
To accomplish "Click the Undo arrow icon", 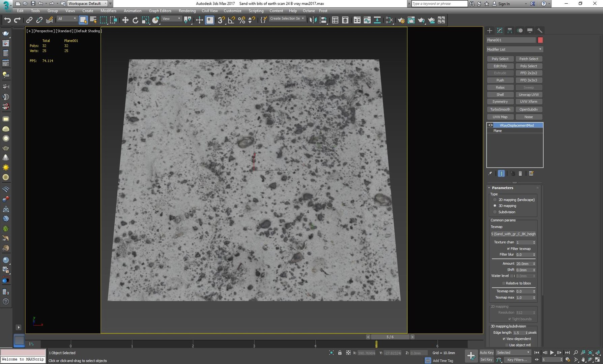I will click(x=7, y=20).
